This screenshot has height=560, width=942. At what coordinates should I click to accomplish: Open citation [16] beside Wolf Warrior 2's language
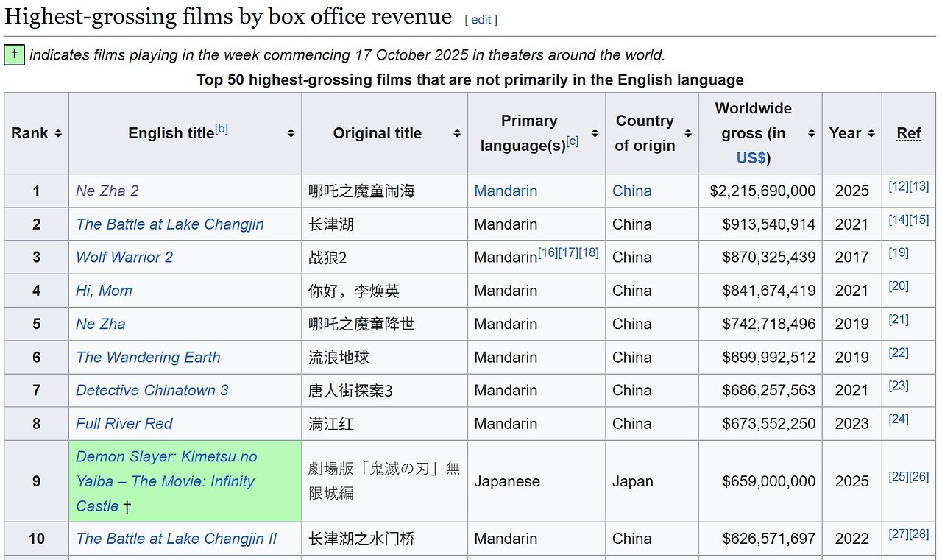coord(548,252)
